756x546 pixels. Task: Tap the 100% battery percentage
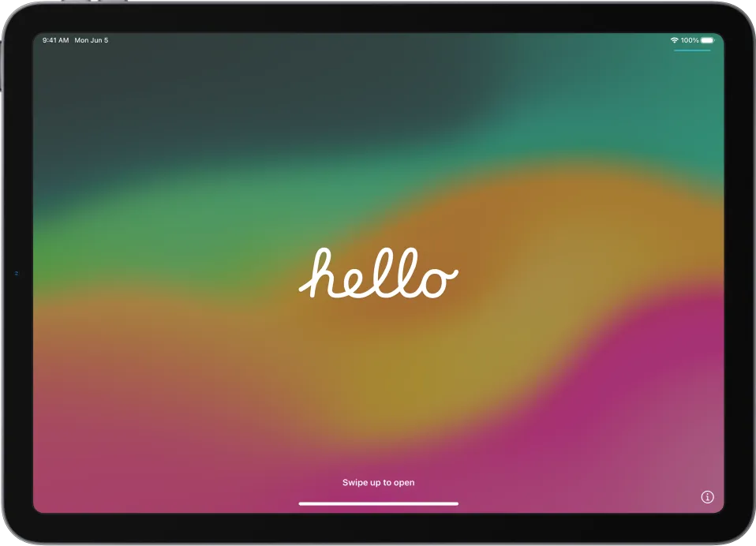[x=690, y=40]
